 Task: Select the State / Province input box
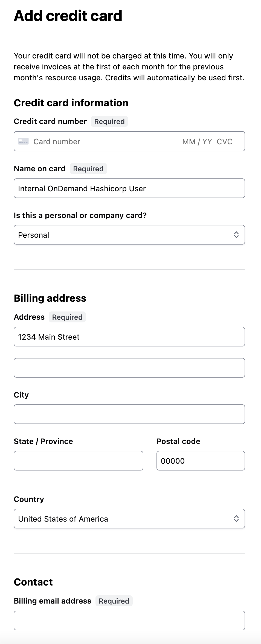click(78, 461)
